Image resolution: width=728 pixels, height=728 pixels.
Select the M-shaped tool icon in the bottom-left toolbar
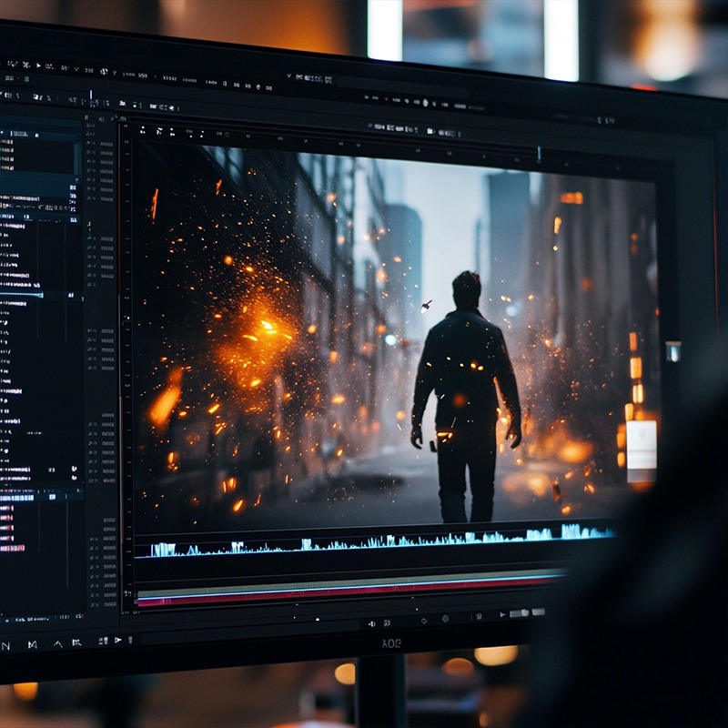pyautogui.click(x=32, y=644)
